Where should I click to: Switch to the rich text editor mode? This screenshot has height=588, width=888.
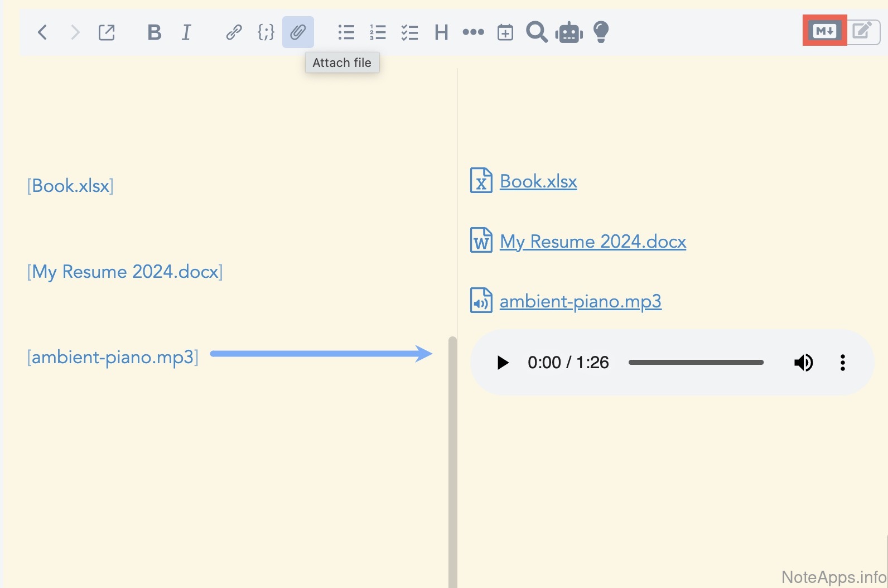tap(862, 31)
